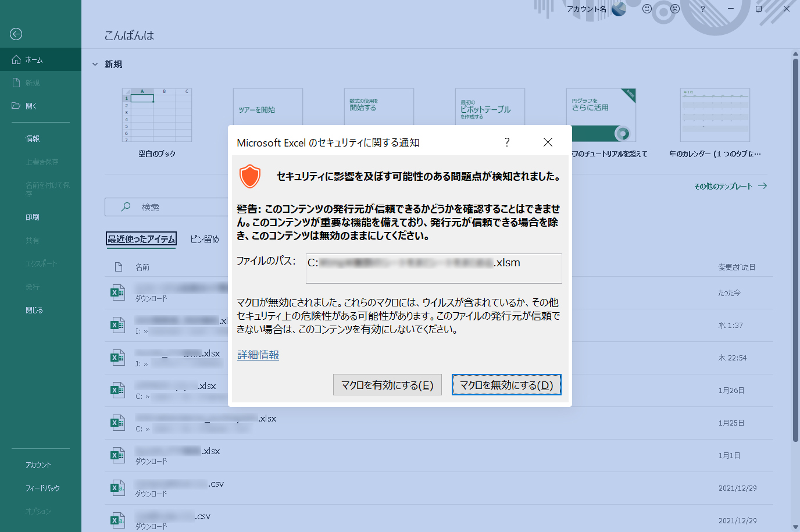Click マクロを無効にする button
This screenshot has width=800, height=532.
506,385
